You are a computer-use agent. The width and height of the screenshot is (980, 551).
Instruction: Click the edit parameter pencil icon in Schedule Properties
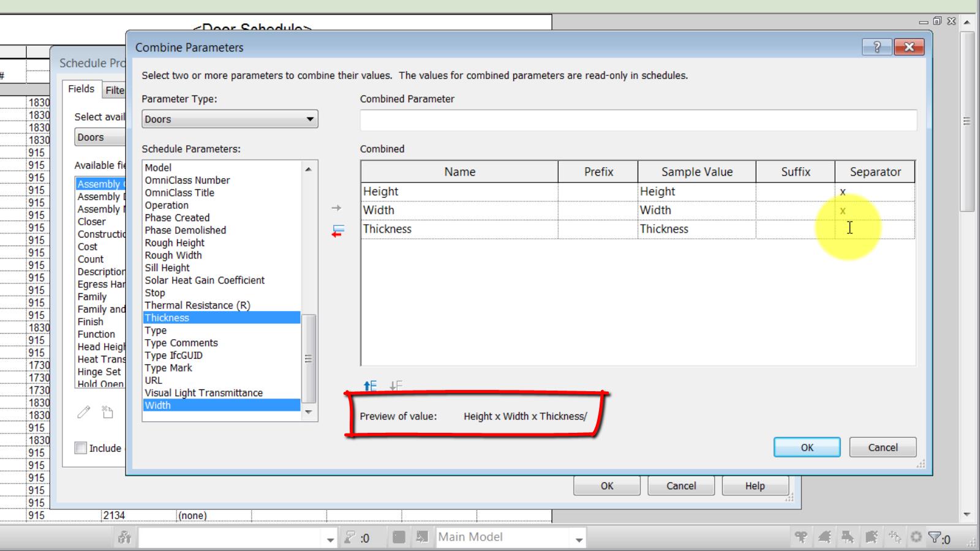coord(84,412)
